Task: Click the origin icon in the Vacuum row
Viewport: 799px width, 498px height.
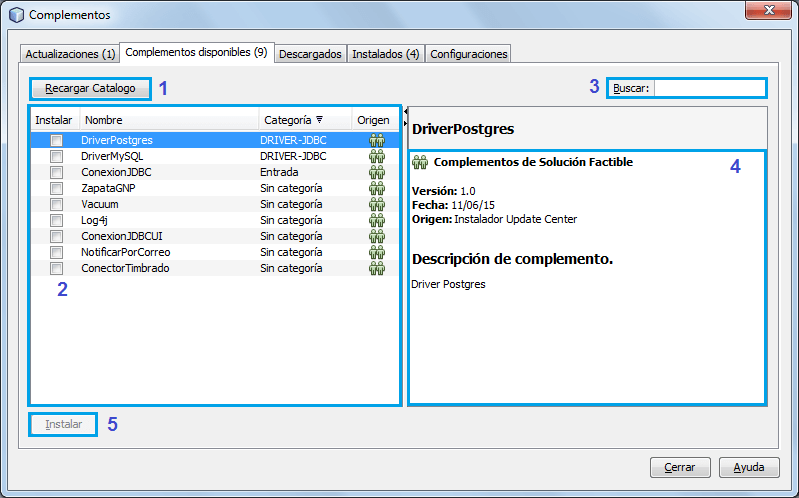Action: pyautogui.click(x=376, y=204)
